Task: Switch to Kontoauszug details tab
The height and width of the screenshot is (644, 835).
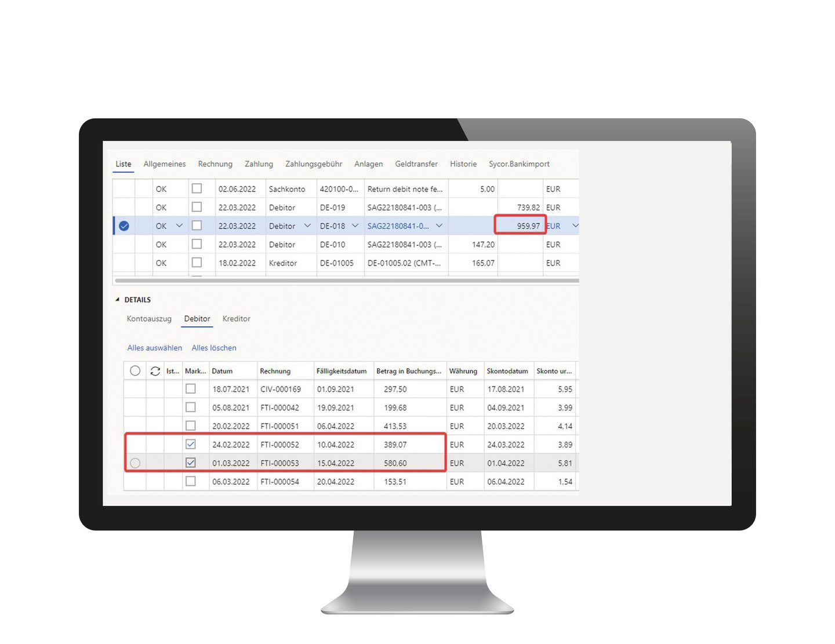Action: [x=149, y=319]
